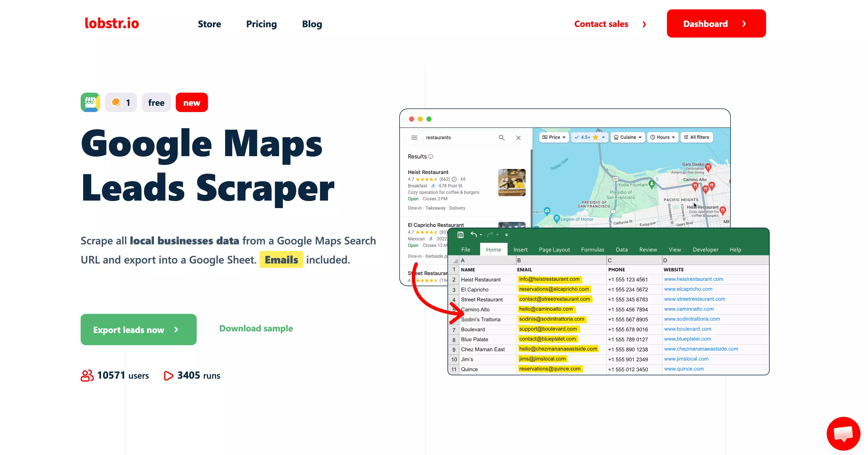Open the File tab in Excel

click(x=465, y=250)
